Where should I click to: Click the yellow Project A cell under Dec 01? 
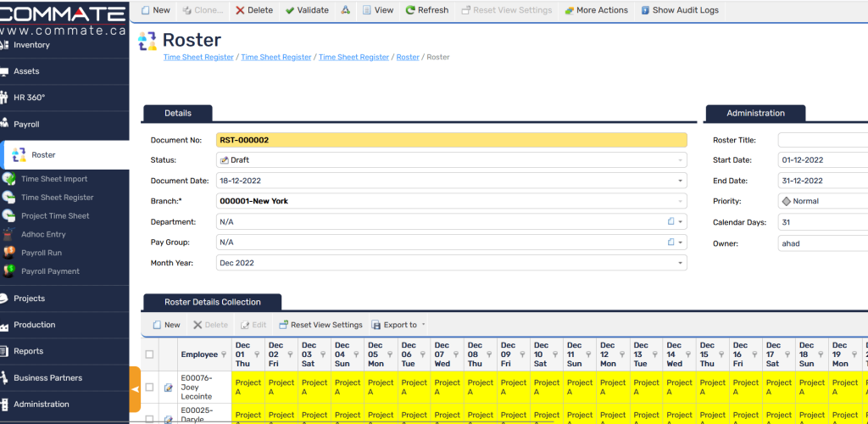pyautogui.click(x=248, y=388)
